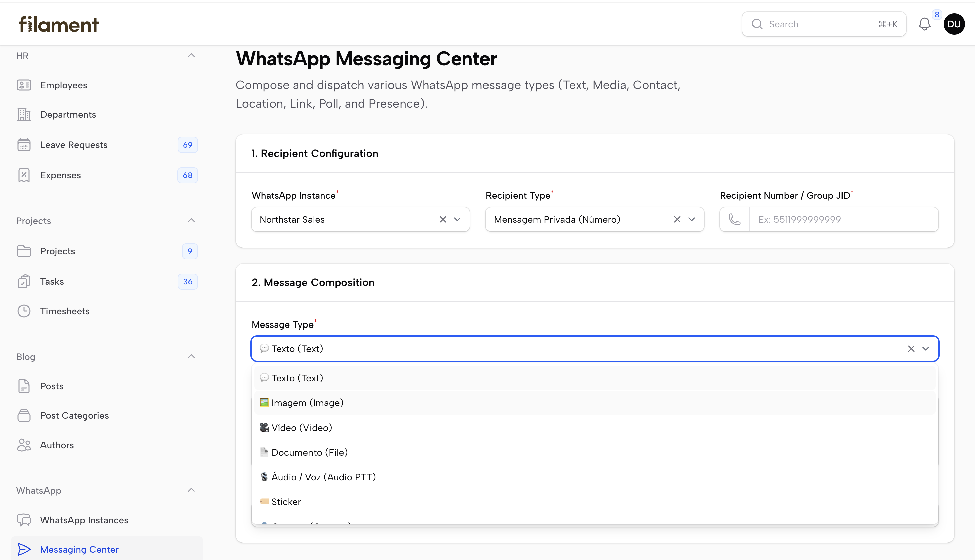Collapse the Blog sidebar group
The width and height of the screenshot is (975, 560).
click(191, 356)
